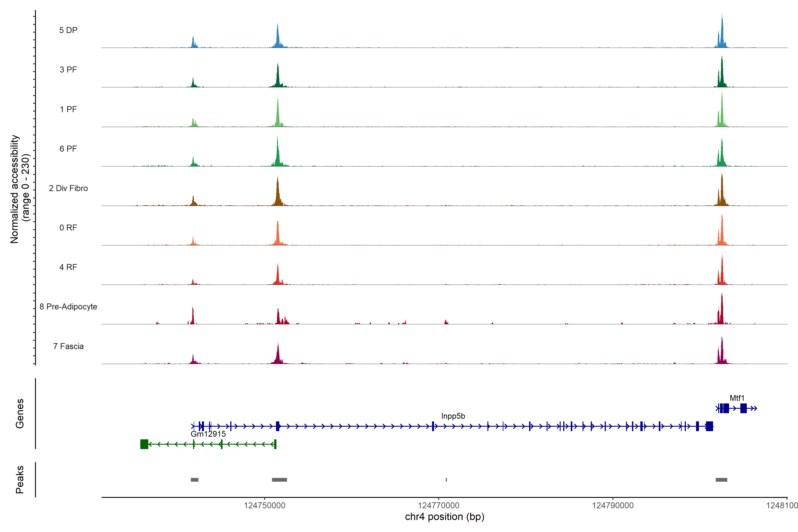Click the widest gray peak bar near 124750000
This screenshot has height=532, width=798.
pyautogui.click(x=279, y=480)
